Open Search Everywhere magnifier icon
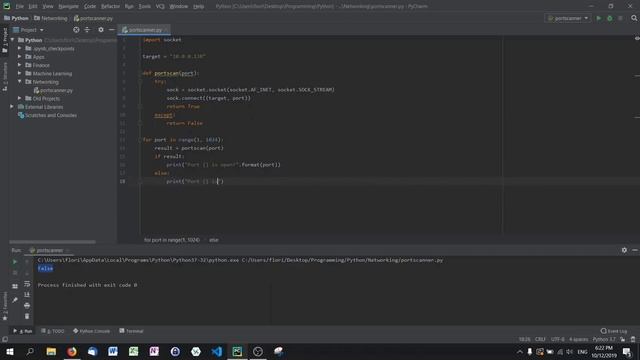Screen dimensions: 640x360 tap(634, 18)
